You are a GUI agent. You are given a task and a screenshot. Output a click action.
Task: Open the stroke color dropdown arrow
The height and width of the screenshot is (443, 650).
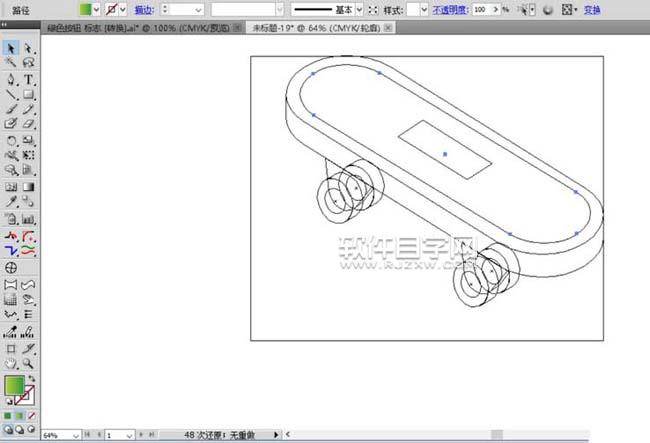123,10
